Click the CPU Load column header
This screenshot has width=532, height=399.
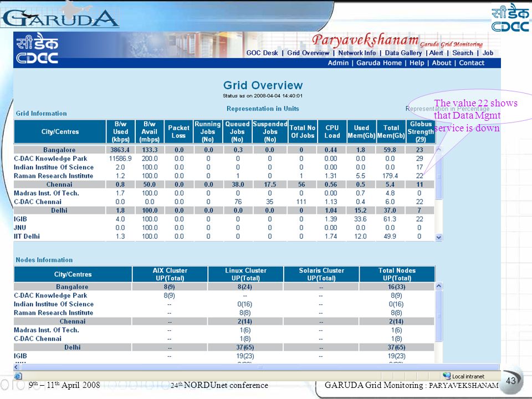point(332,132)
